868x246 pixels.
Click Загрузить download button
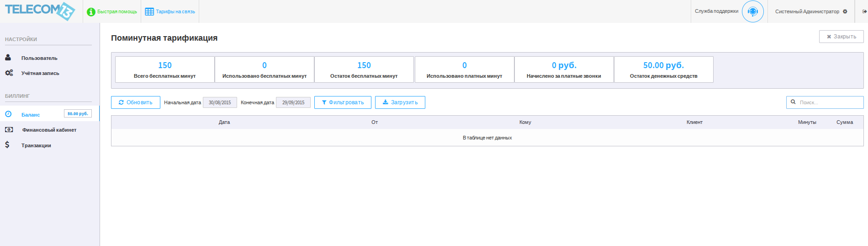(400, 102)
